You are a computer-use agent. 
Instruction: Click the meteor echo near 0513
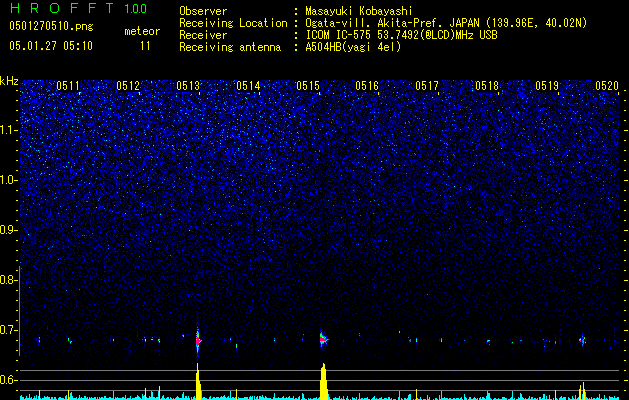(198, 341)
